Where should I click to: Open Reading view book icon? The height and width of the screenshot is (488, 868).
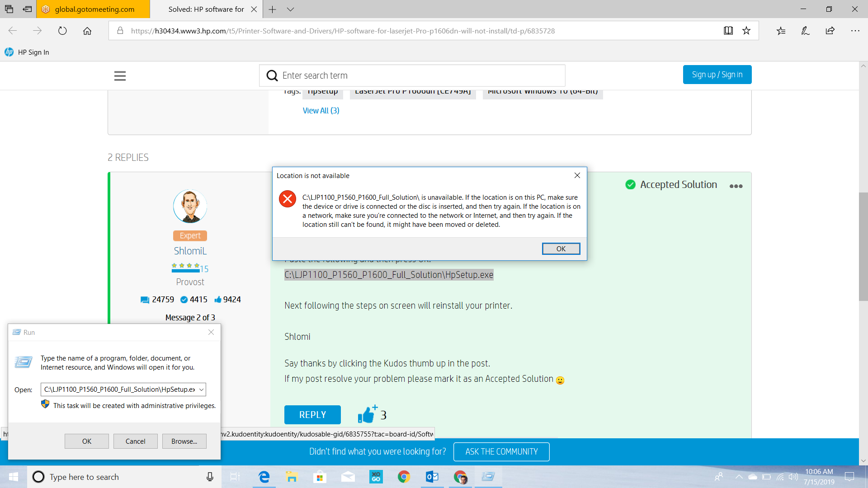tap(728, 31)
